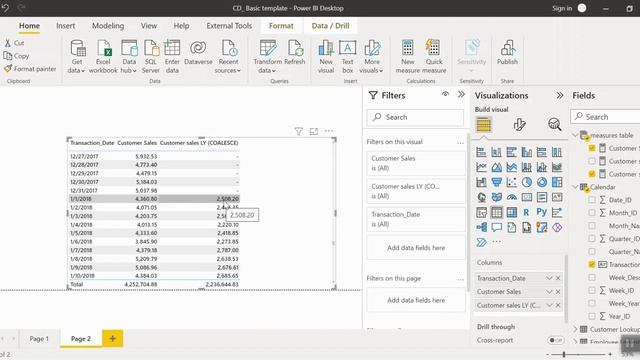This screenshot has height=360, width=640.
Task: Select the Line chart visual
Action: (481, 167)
